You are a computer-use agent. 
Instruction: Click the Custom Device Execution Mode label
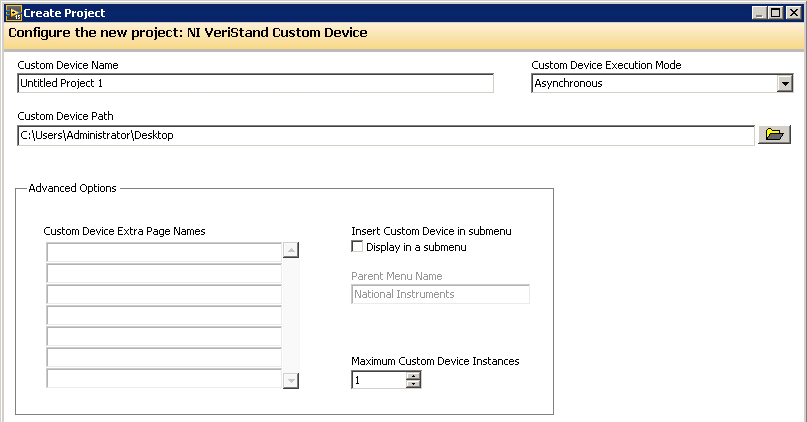pos(606,65)
